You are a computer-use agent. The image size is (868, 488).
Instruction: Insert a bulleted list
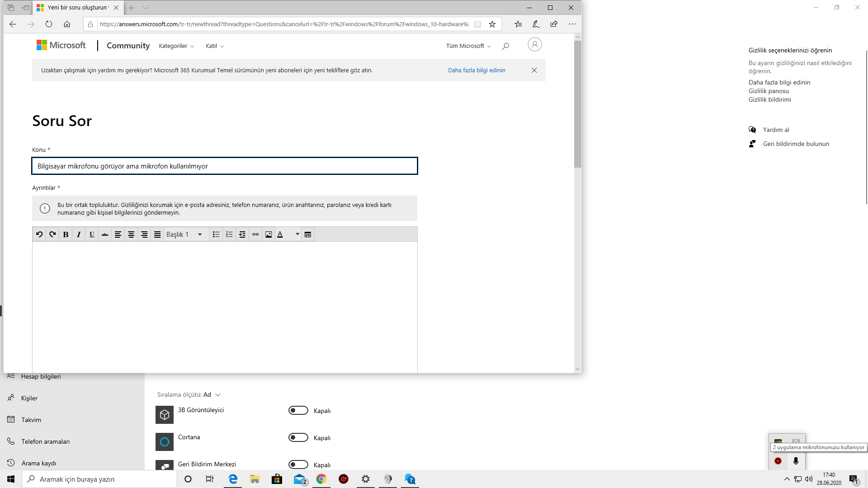(x=216, y=235)
